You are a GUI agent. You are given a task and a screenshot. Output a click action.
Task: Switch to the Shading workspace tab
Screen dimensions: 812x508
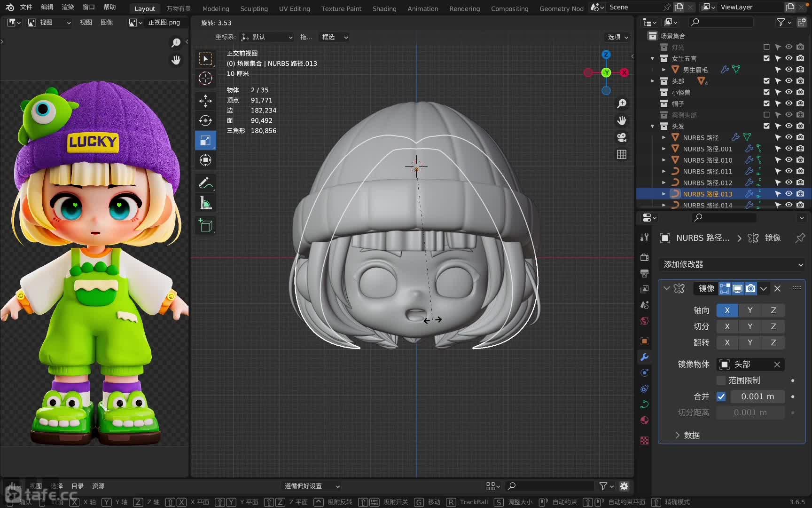click(x=384, y=8)
